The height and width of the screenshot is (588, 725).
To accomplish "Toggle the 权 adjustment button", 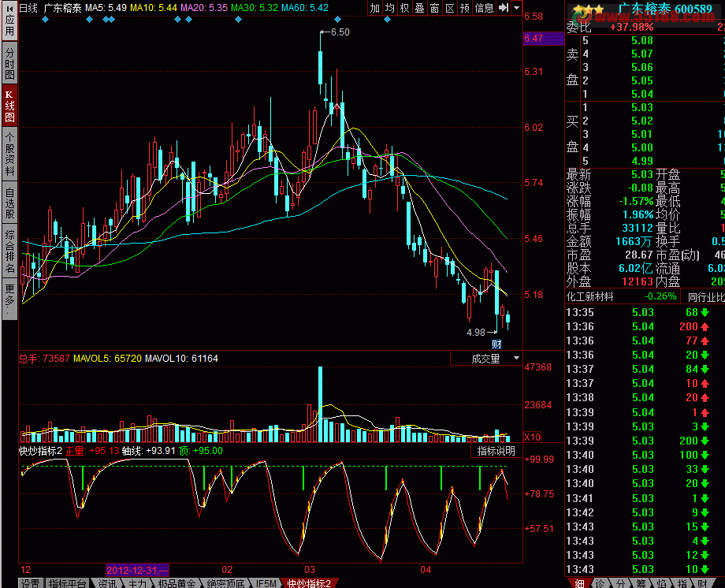I will pyautogui.click(x=404, y=8).
